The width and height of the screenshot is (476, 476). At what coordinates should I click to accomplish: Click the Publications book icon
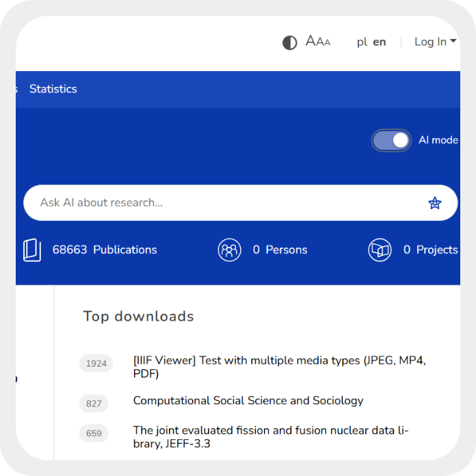tap(32, 250)
